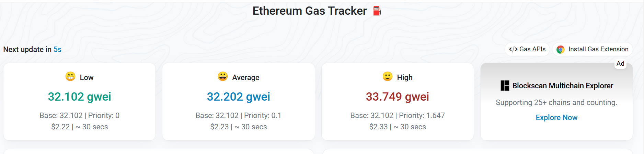Click the red gas pump icon
This screenshot has height=154, width=644.
[377, 11]
